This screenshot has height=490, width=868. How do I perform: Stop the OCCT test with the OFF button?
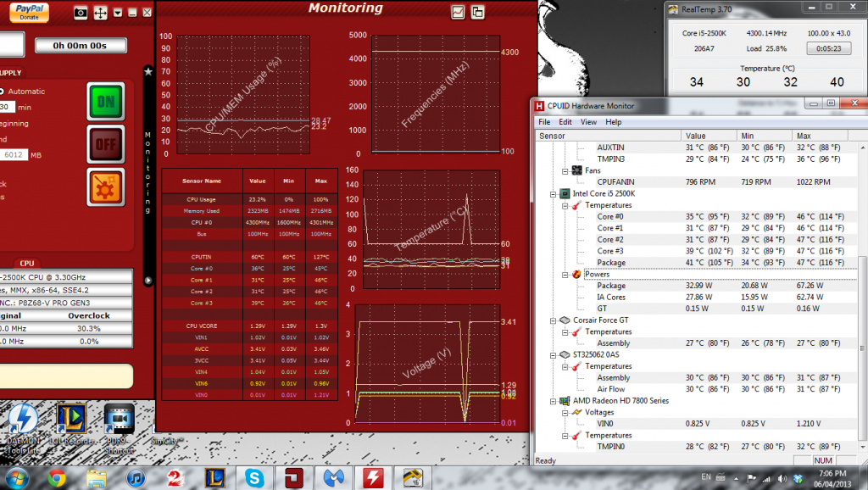coord(106,144)
